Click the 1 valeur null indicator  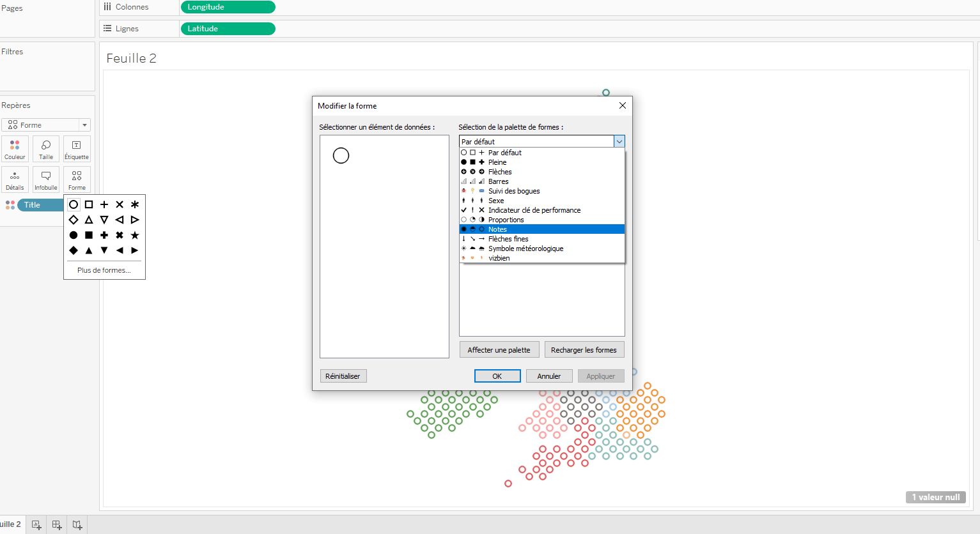[935, 497]
